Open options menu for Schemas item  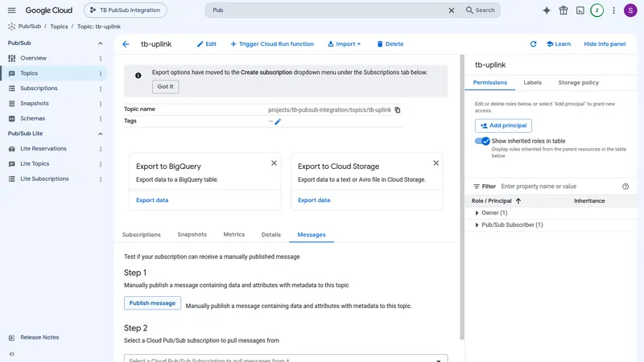coord(101,118)
